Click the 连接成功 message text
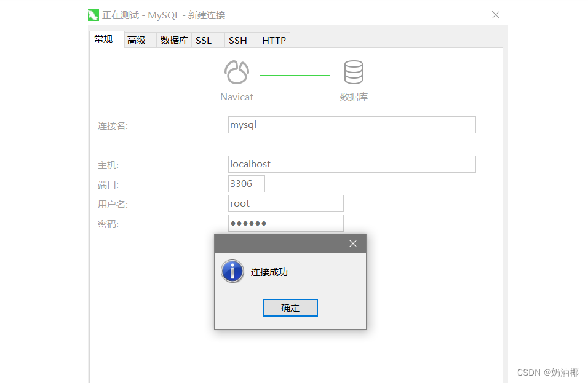This screenshot has height=383, width=588. (x=269, y=272)
